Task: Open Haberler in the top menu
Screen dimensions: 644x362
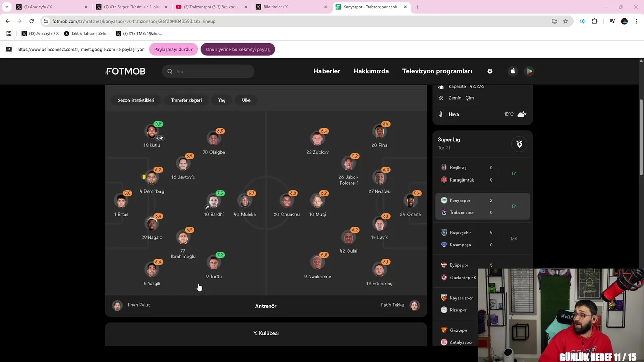Action: 327,71
